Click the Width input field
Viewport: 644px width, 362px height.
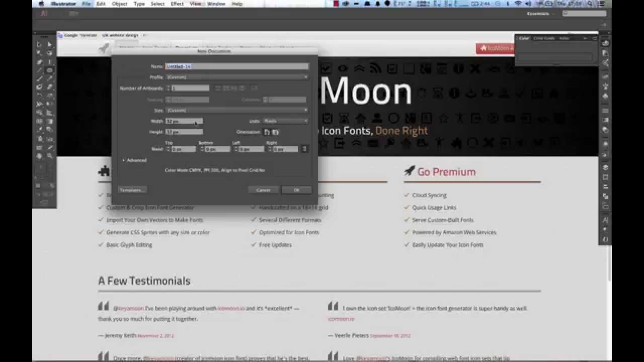point(184,121)
